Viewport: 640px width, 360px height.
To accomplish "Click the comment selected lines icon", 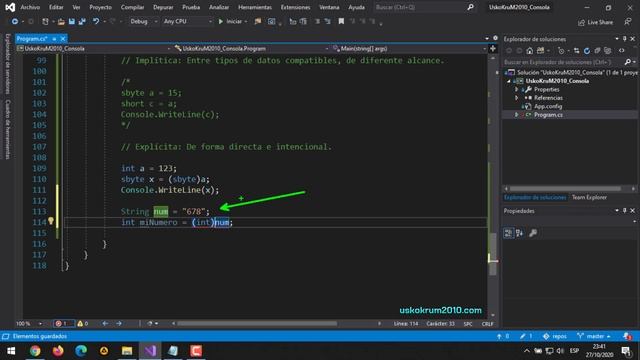I will (317, 21).
